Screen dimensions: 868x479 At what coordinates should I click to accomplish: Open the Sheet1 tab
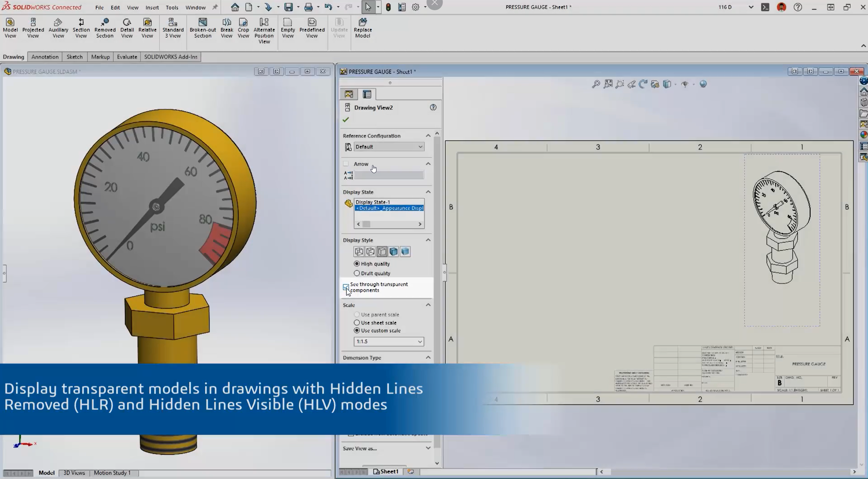(x=386, y=472)
